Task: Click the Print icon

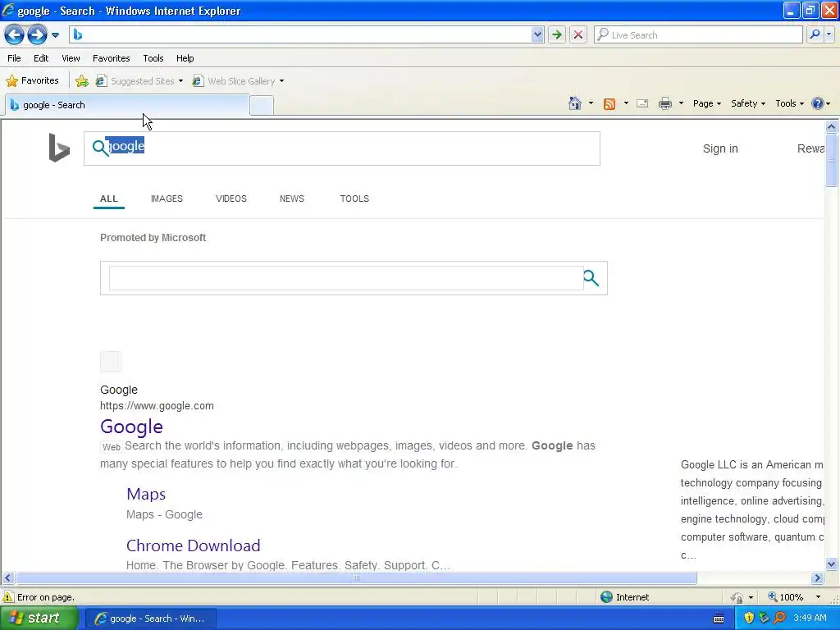Action: pos(664,104)
